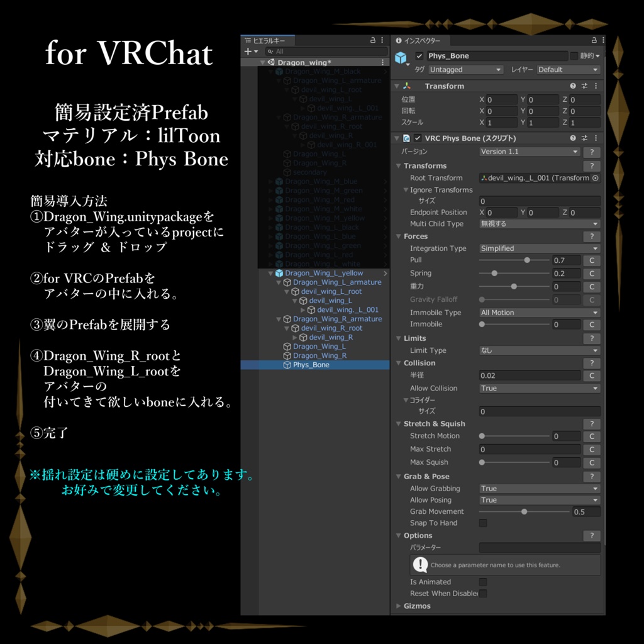Viewport: 644px width, 644px height.
Task: Open VRC Phys Bone preset icon
Action: (x=584, y=138)
